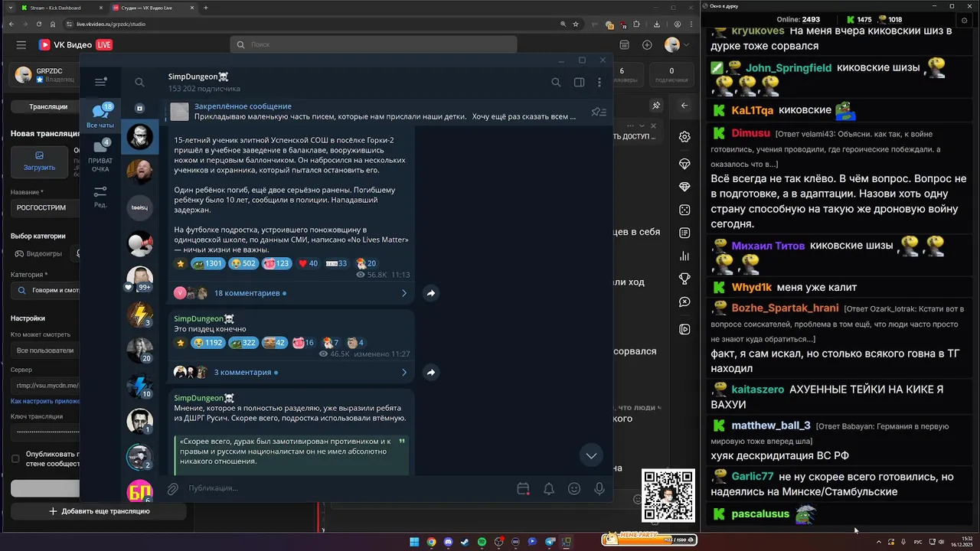Toggle silent broadcast bell icon

[549, 488]
